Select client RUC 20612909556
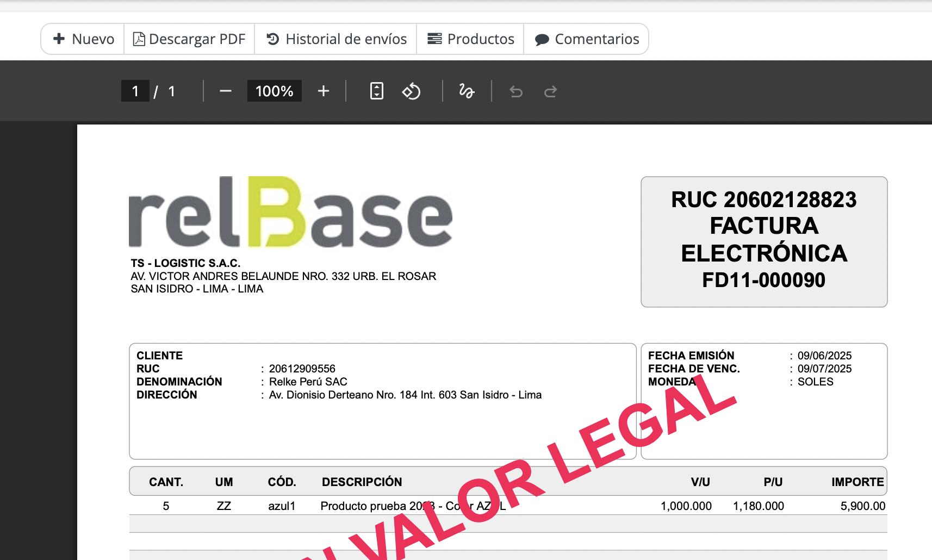This screenshot has width=932, height=560. tap(302, 369)
